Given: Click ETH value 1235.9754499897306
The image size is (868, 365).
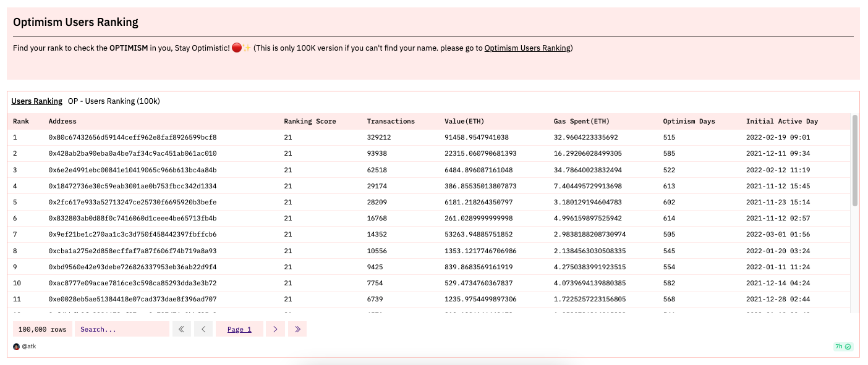Looking at the screenshot, I should (480, 299).
